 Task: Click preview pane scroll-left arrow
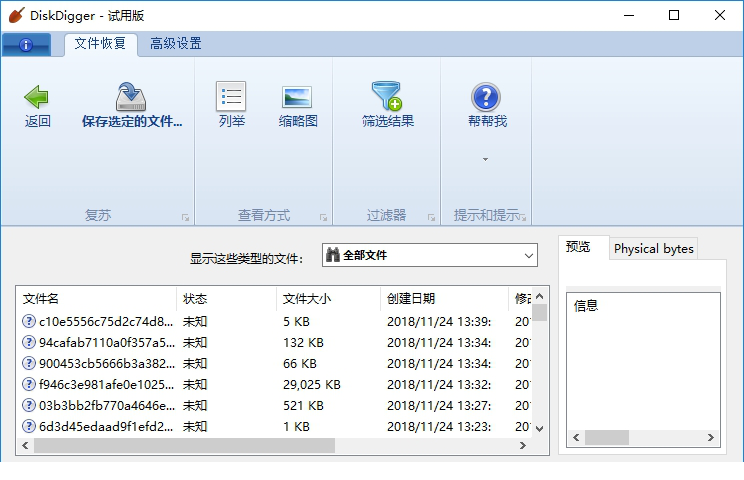tap(577, 437)
